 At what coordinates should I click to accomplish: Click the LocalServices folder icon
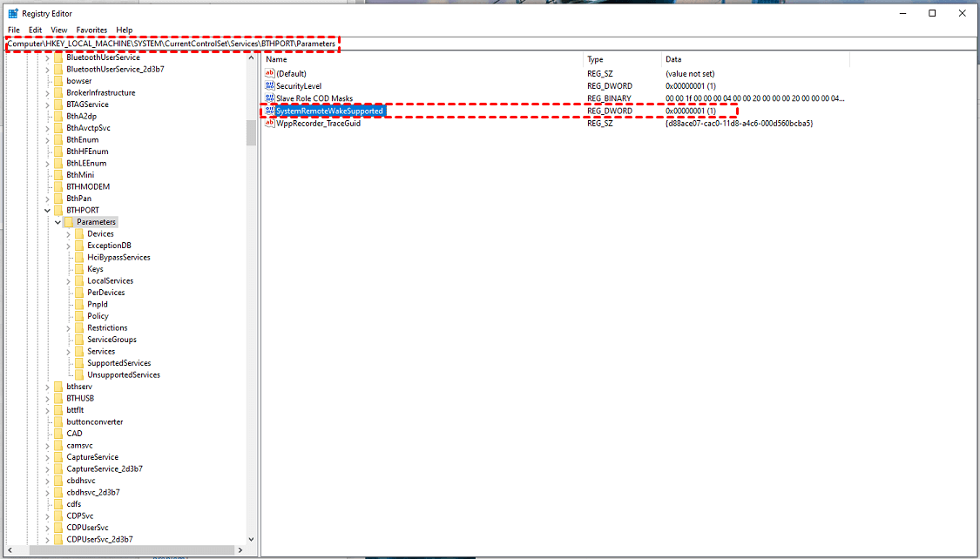click(x=78, y=280)
